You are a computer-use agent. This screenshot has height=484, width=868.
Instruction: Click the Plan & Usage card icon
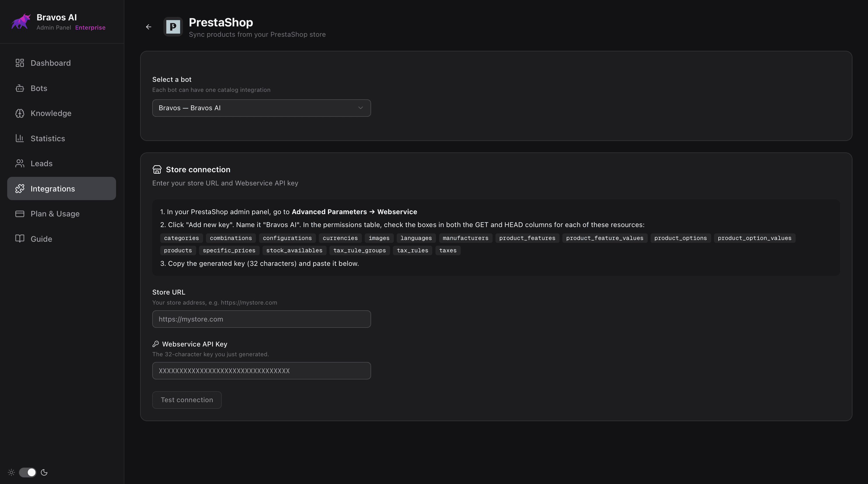pos(19,214)
